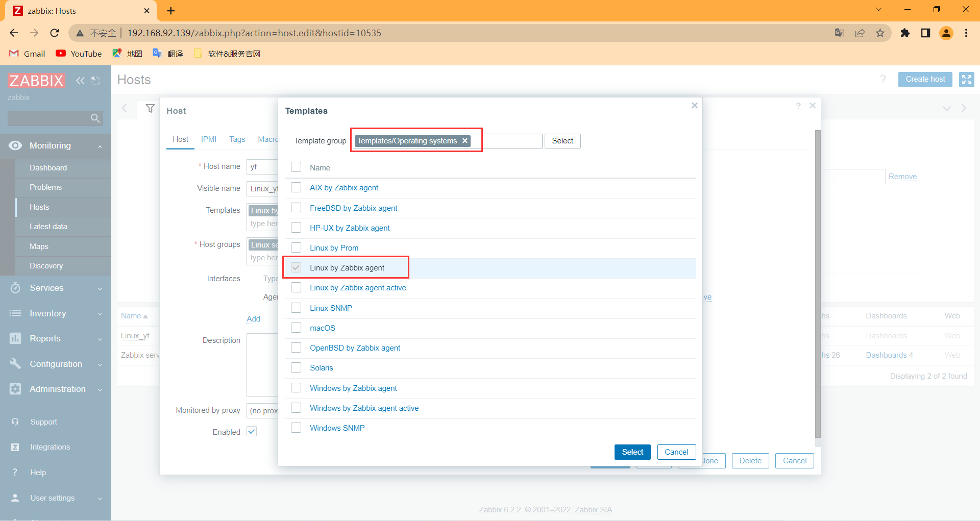Expand the Services menu section
980x521 pixels.
pyautogui.click(x=100, y=288)
